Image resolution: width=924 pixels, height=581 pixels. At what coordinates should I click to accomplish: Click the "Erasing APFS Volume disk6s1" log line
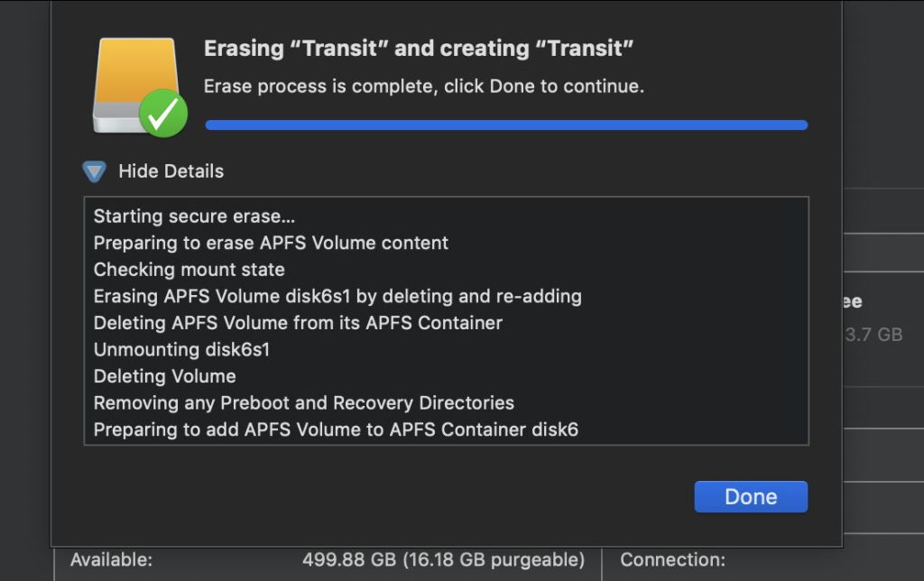click(337, 296)
